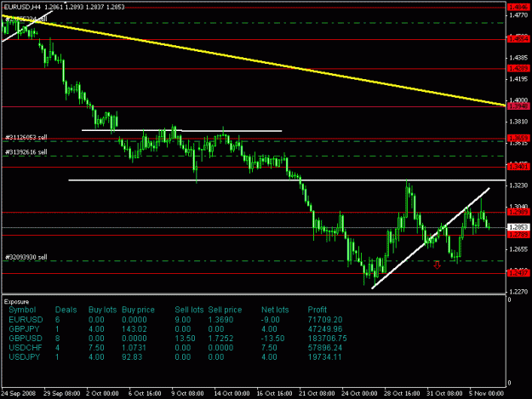Click the Exposure panel title
The height and width of the screenshot is (399, 532).
pyautogui.click(x=16, y=302)
